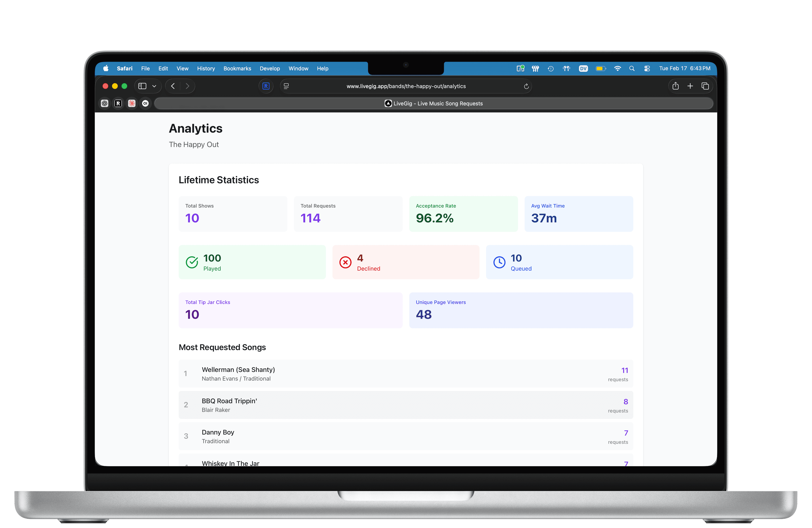The image size is (812, 528).
Task: Open macOS Control Center toggles icon
Action: click(x=647, y=68)
